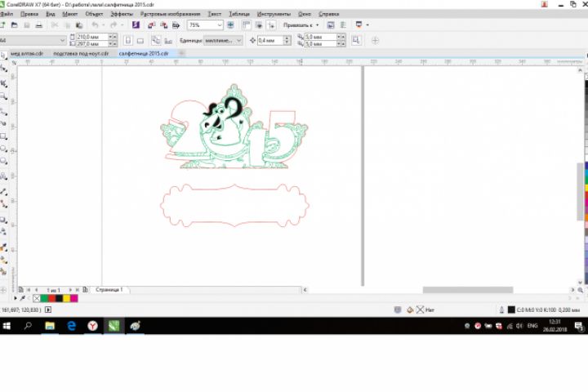Click the Страница 1 page tab
Screen dimensions: 588x392
coord(109,290)
